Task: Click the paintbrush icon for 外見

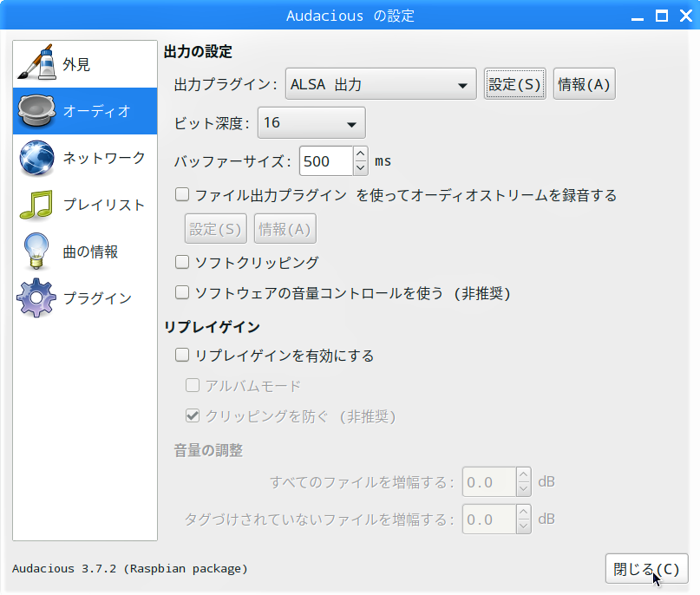Action: point(36,64)
